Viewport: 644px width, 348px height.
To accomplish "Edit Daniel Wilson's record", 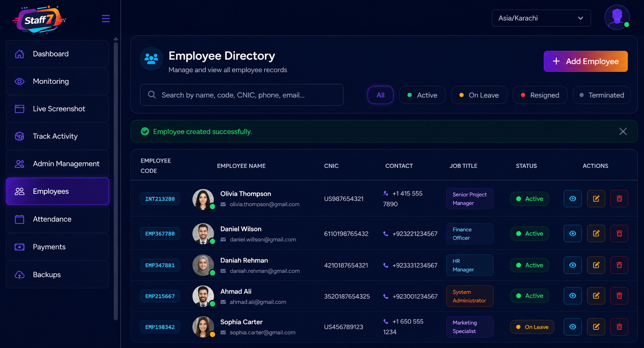I will click(x=596, y=234).
